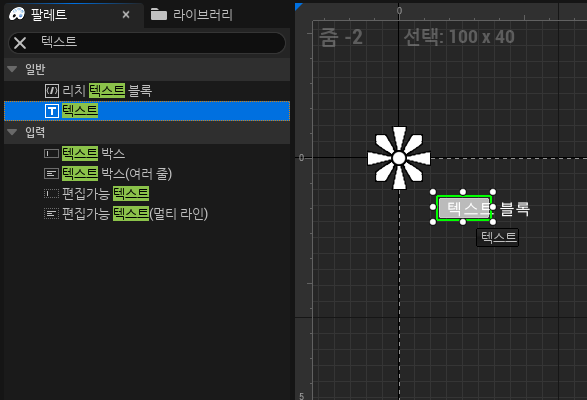Select 편집가능 텍스트 widget
Viewport: 587px width, 400px height.
tap(147, 194)
